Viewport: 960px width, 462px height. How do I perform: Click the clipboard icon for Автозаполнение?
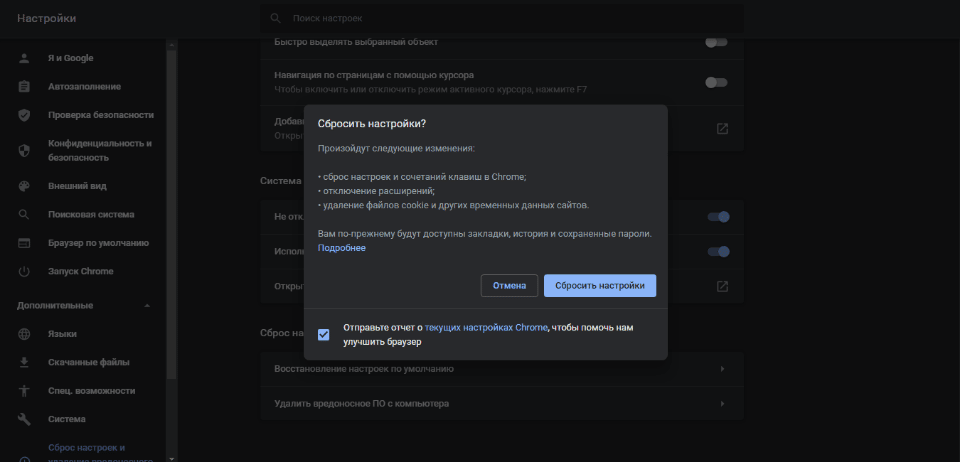tap(24, 87)
